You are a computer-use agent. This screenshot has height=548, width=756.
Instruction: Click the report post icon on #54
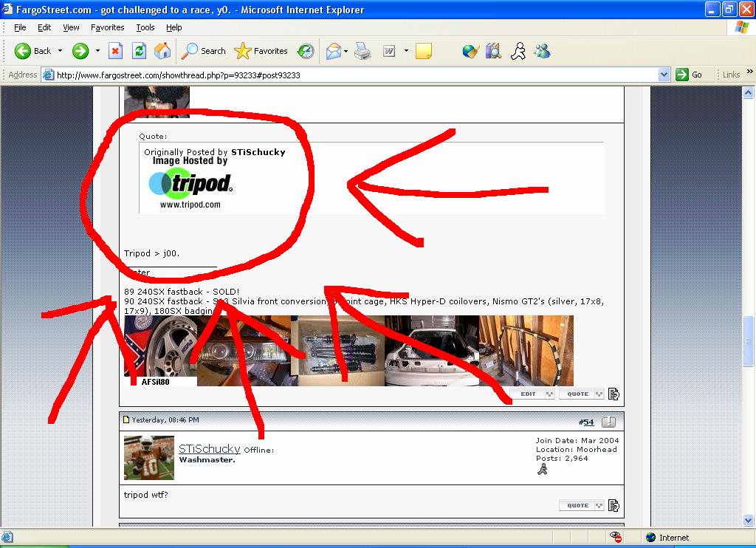(x=609, y=422)
